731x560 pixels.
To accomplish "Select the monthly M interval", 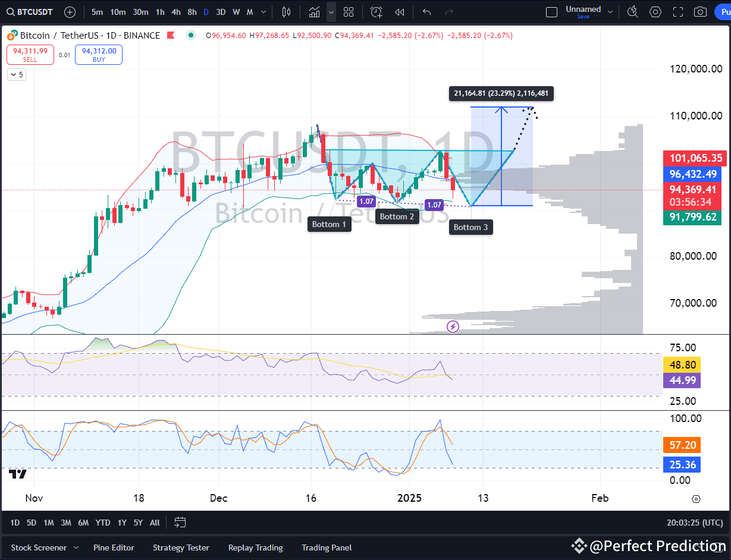I will click(250, 12).
